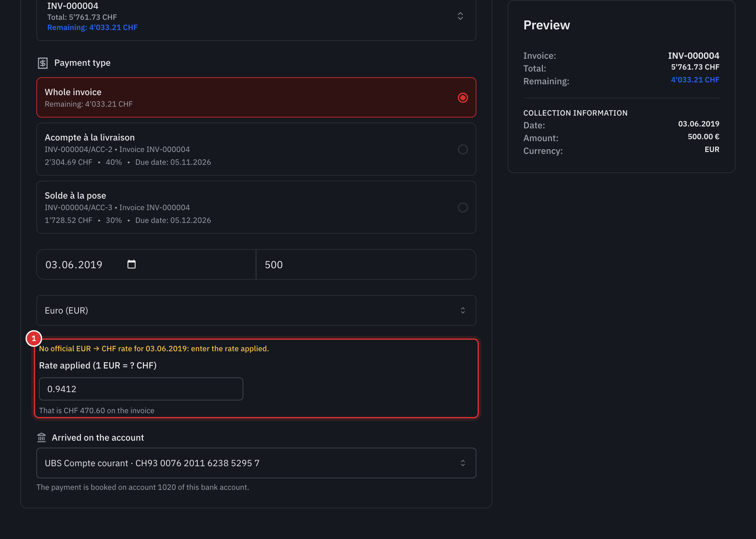The height and width of the screenshot is (539, 756).
Task: Open the calendar picker icon in date field
Action: tap(132, 264)
